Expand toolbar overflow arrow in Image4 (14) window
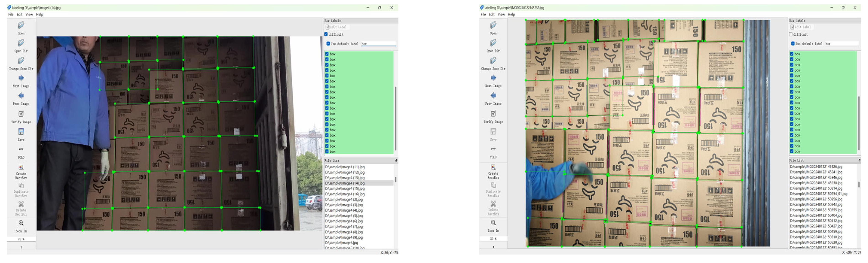This screenshot has height=263, width=868. [x=21, y=247]
